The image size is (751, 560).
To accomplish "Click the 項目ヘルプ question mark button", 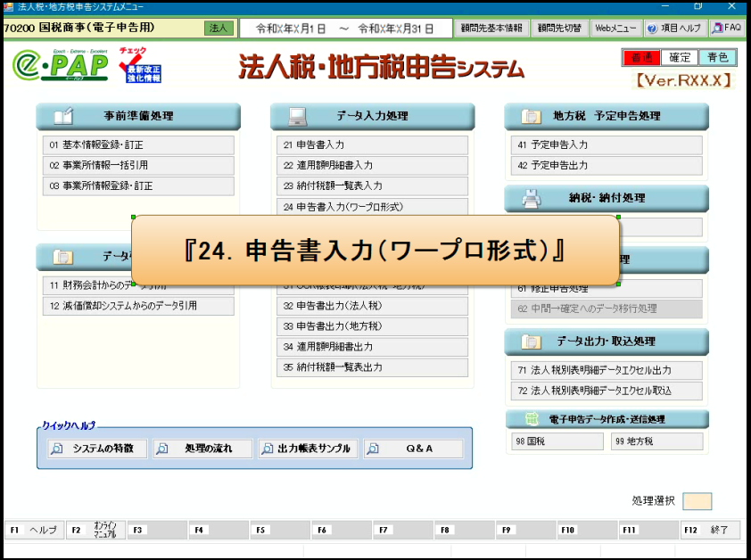I will [x=675, y=28].
